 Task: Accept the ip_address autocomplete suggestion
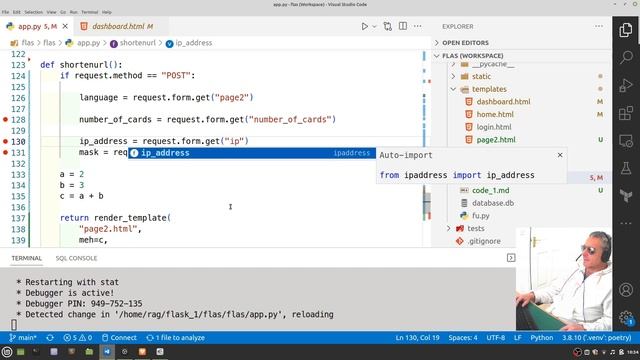(x=251, y=153)
